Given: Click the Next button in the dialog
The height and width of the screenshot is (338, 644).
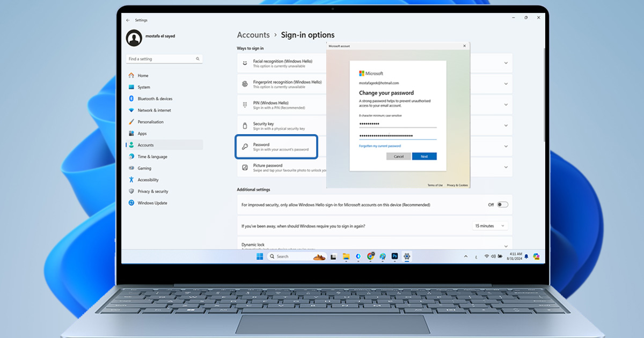Looking at the screenshot, I should 425,156.
